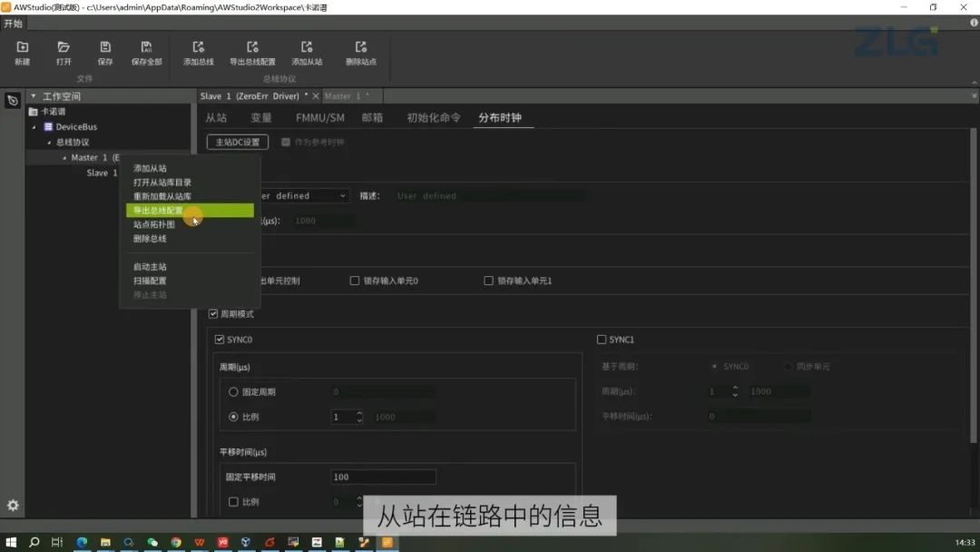980x552 pixels.
Task: Toggle the SYNC0 checkbox
Action: [220, 340]
